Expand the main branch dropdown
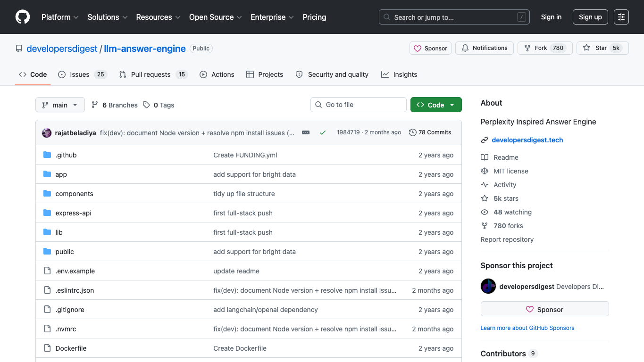644x362 pixels. point(60,105)
